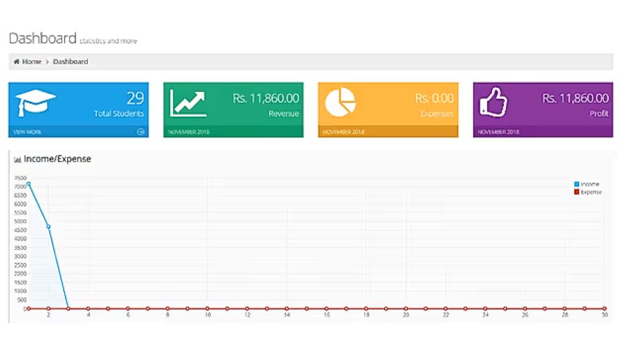Click the bar chart icon beside Income/Expense
The width and height of the screenshot is (622, 364).
(x=17, y=160)
